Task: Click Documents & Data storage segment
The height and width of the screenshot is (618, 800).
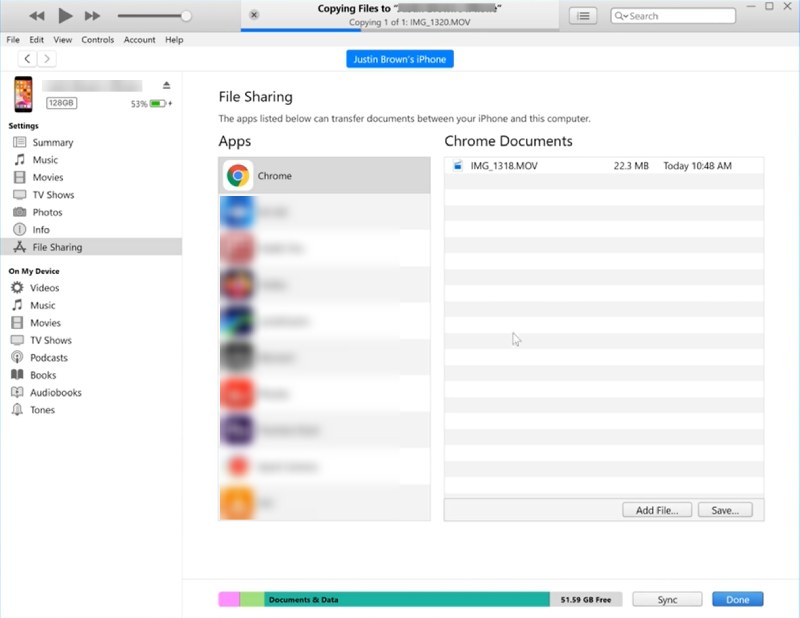Action: coord(407,599)
